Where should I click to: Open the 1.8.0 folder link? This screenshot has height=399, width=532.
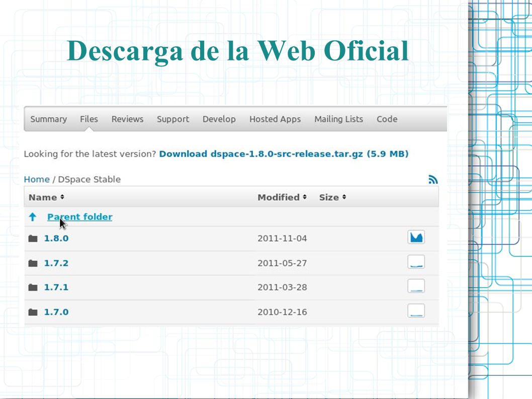click(x=56, y=238)
